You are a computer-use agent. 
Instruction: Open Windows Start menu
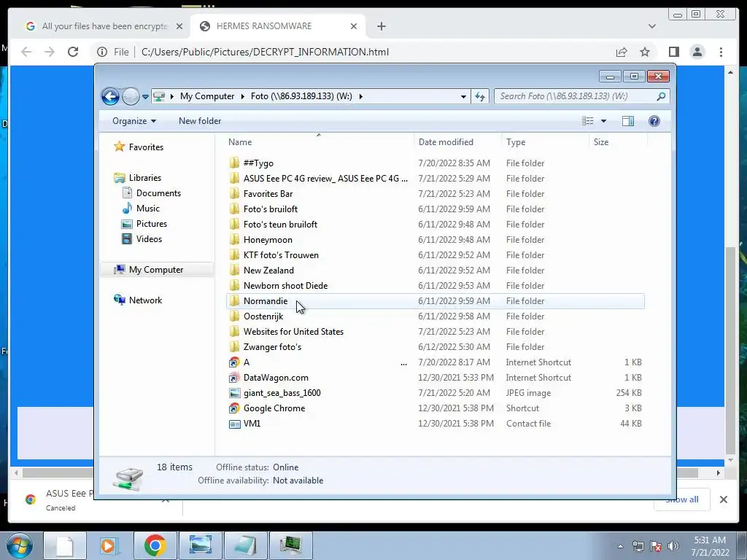(20, 545)
